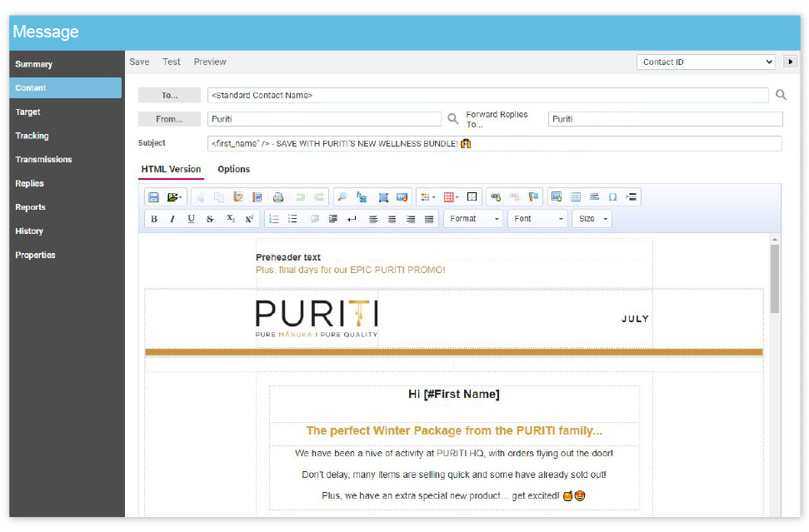Open the colour grid dropdown icon
The image size is (809, 532).
427,197
